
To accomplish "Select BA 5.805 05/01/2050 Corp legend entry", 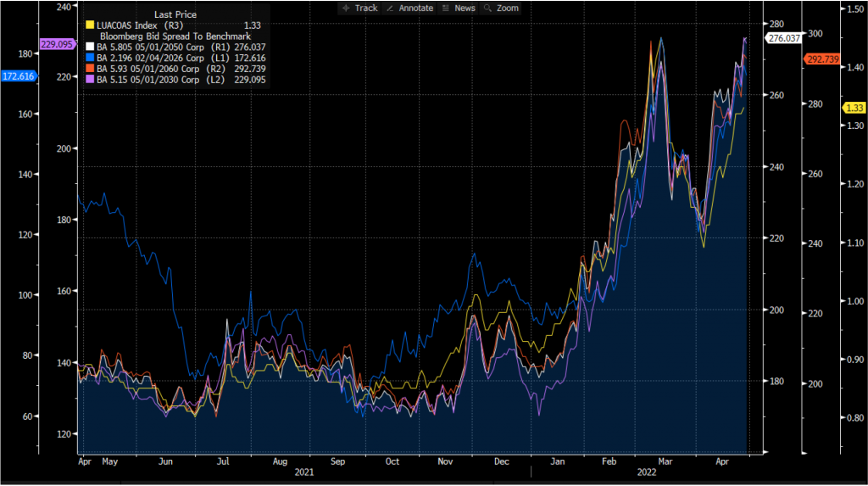I will click(x=158, y=47).
